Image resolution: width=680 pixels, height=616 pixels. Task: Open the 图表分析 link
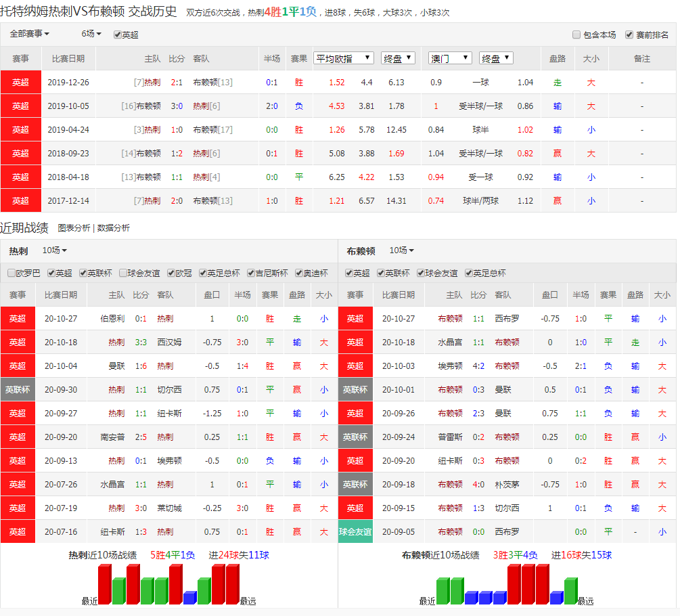pyautogui.click(x=74, y=228)
